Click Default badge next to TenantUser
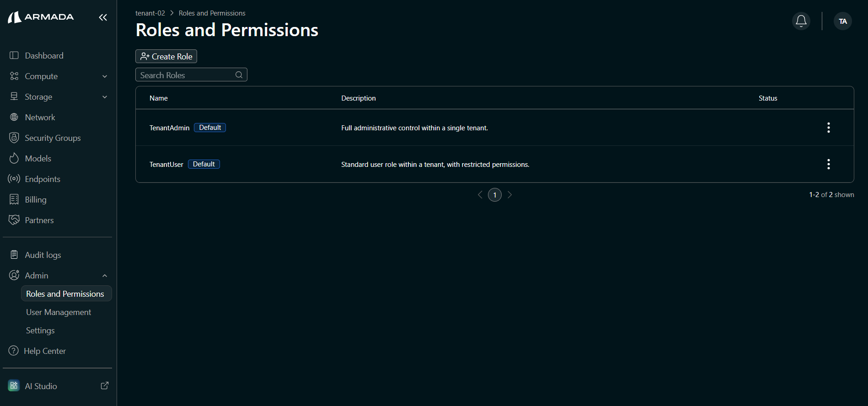Viewport: 868px width, 406px height. pos(204,164)
